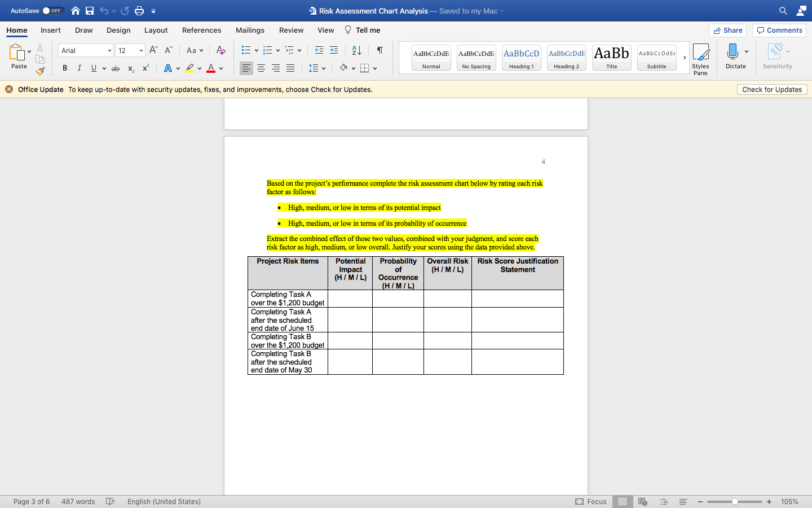Decrease paragraph indent
This screenshot has height=508, width=812.
point(319,50)
